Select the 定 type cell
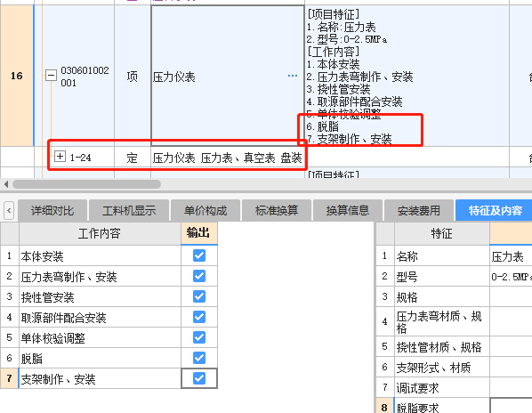This screenshot has width=532, height=413. pos(133,158)
